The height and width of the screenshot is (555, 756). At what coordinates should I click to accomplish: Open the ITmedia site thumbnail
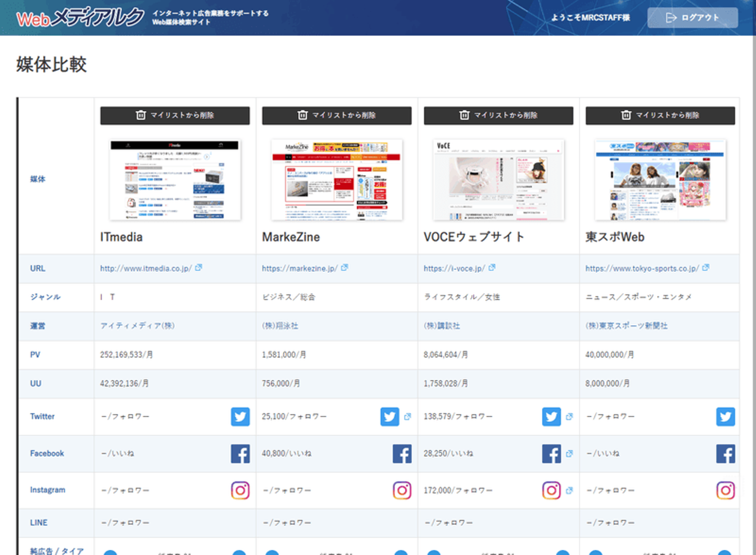[x=175, y=180]
